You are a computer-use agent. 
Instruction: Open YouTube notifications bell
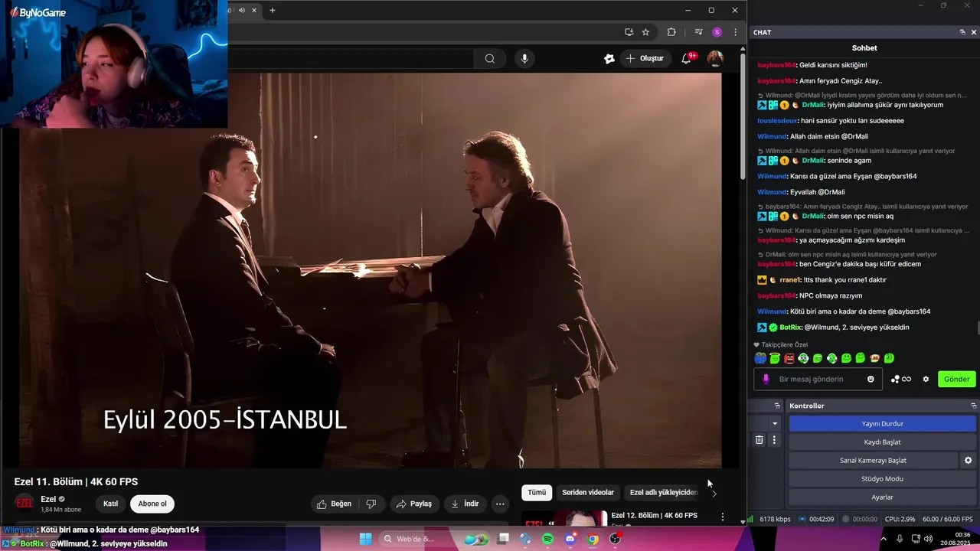pyautogui.click(x=686, y=58)
